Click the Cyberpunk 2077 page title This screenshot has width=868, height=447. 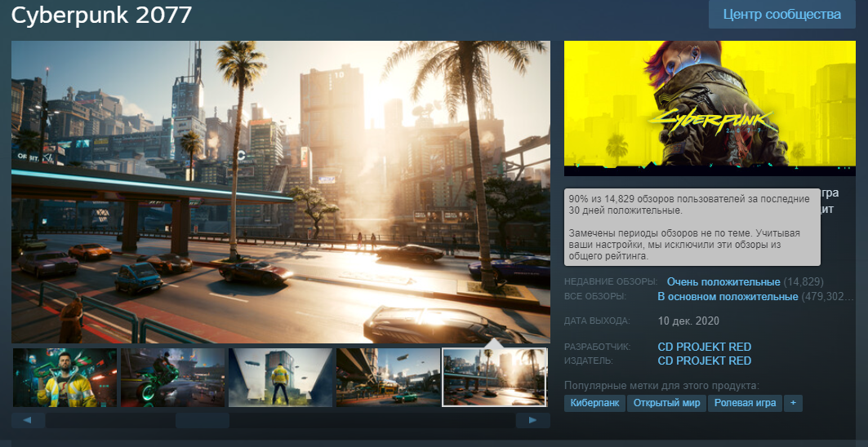pos(101,15)
